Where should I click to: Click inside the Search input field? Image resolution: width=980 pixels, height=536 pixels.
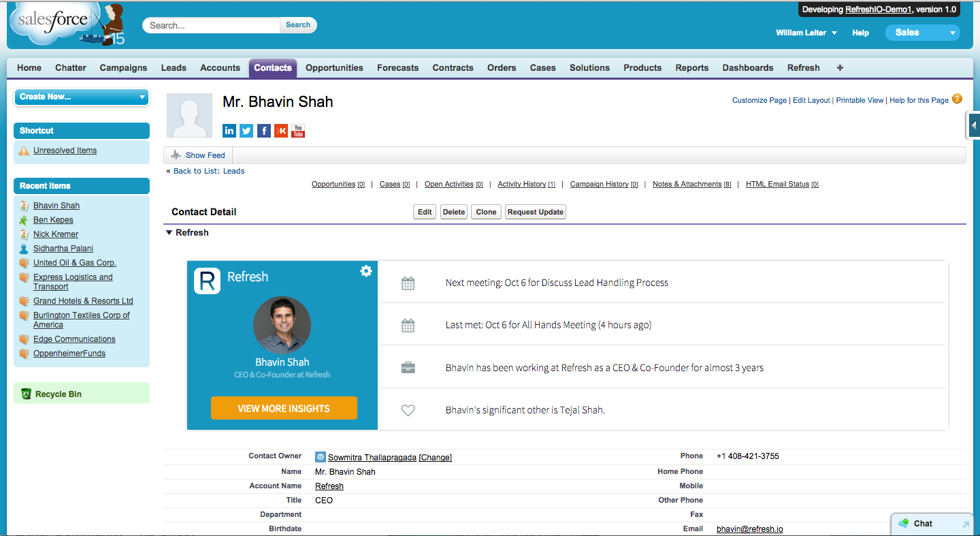(212, 25)
